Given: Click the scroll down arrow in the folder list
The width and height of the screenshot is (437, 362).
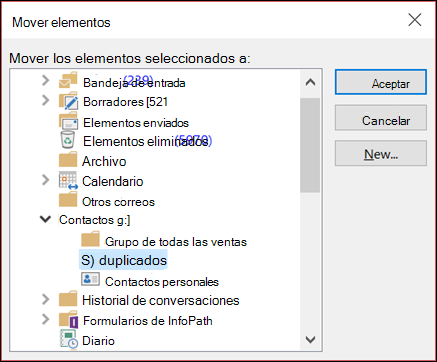Looking at the screenshot, I should pyautogui.click(x=310, y=340).
